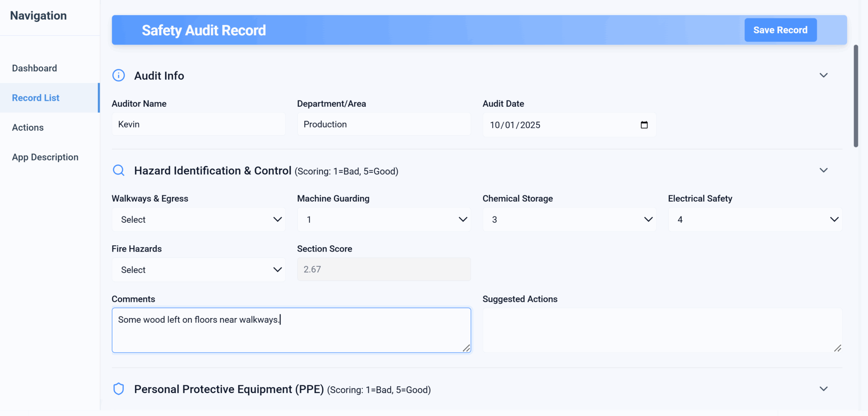The height and width of the screenshot is (416, 868).
Task: Click the Audit Date field
Action: 569,125
